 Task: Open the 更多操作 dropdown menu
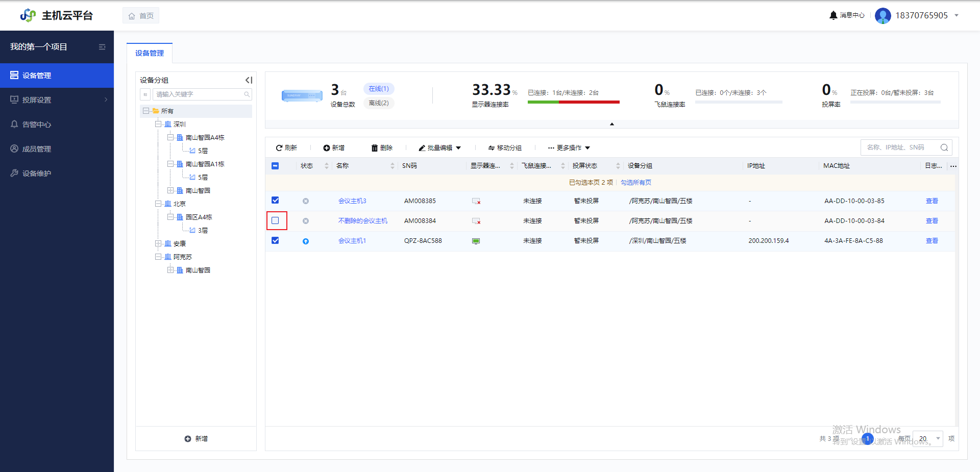pos(569,148)
